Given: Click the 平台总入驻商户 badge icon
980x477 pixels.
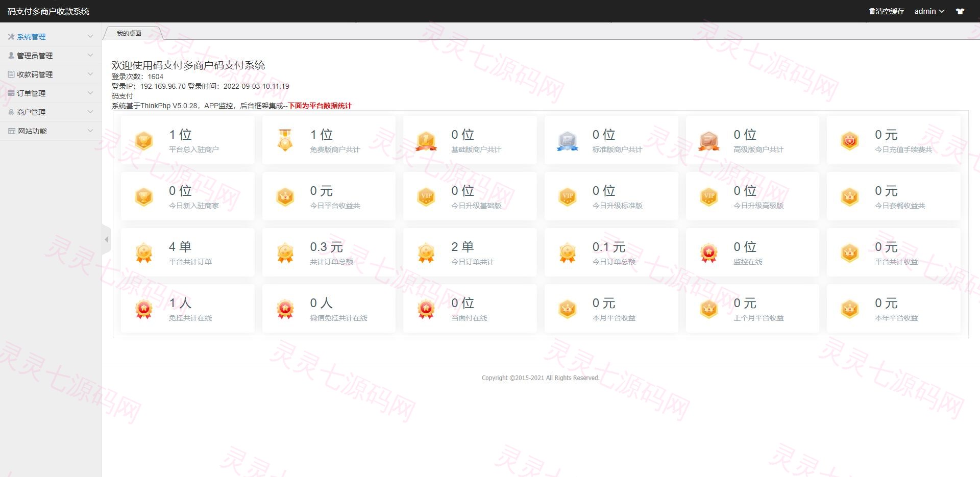Looking at the screenshot, I should tap(144, 140).
